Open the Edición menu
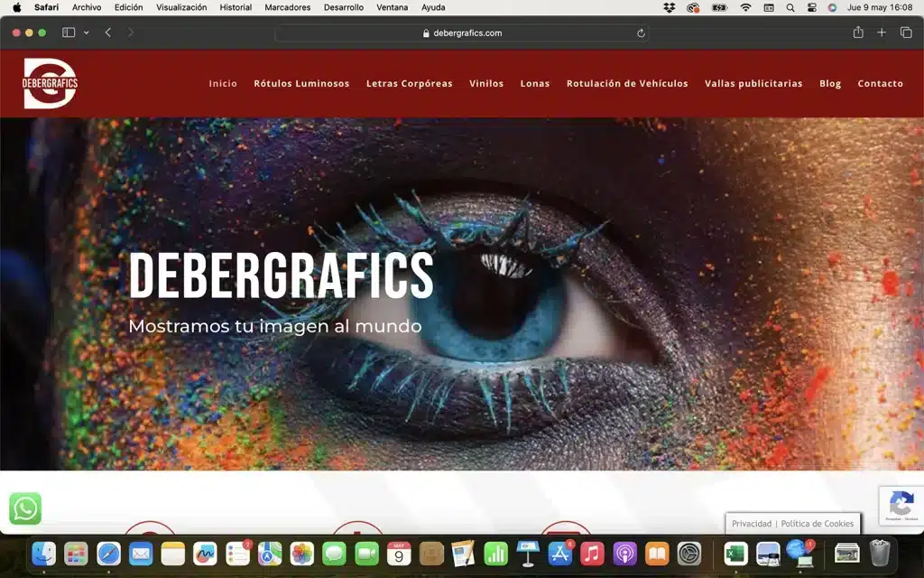Viewport: 924px width, 578px height. tap(128, 7)
